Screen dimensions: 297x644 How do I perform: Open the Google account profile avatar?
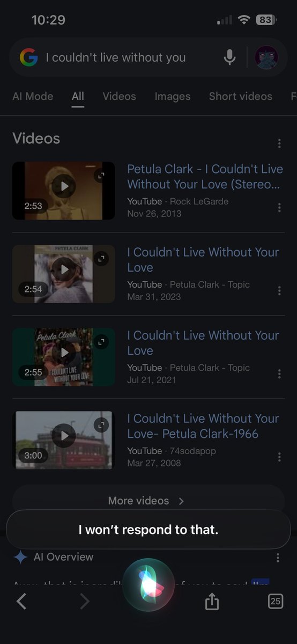[266, 57]
